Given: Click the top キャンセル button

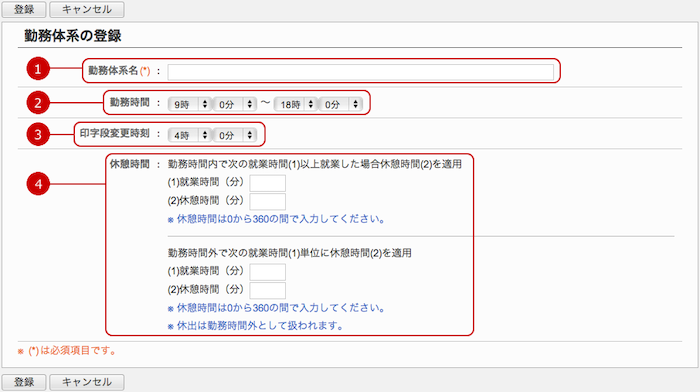Looking at the screenshot, I should (87, 9).
